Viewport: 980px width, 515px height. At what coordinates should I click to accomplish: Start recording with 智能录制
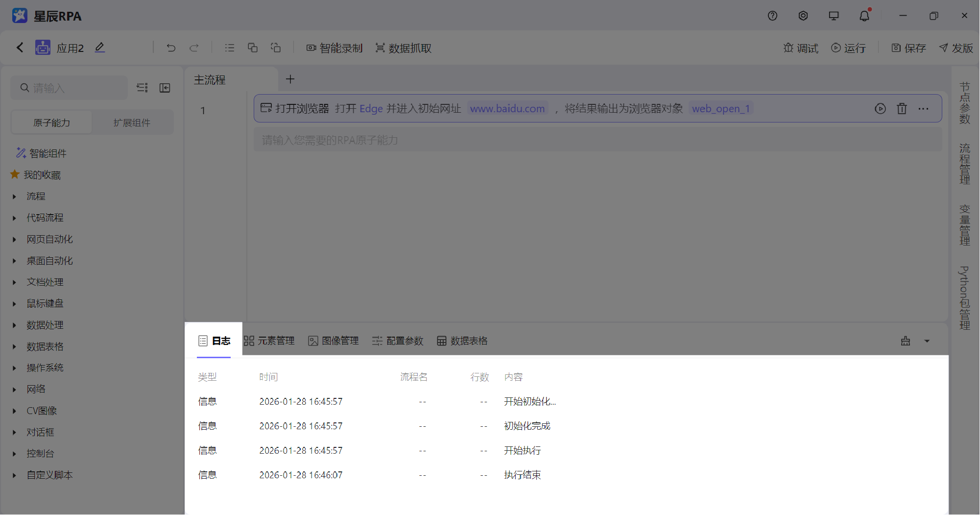(x=335, y=48)
